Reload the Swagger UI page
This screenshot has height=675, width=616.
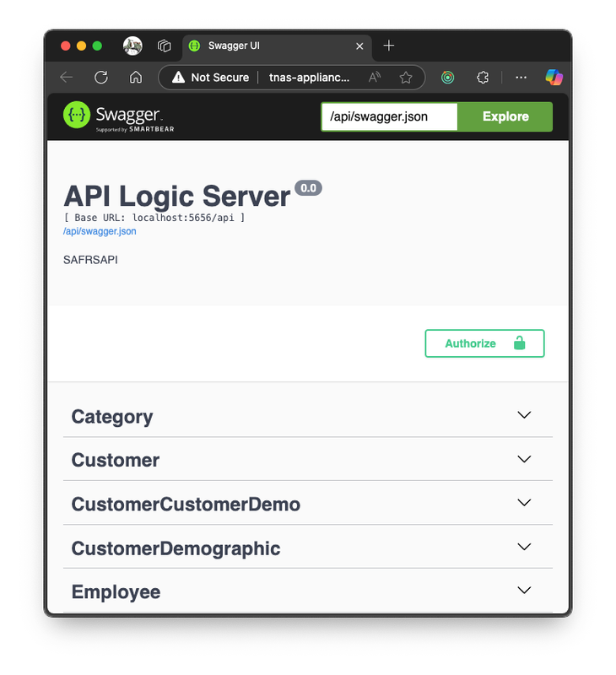pyautogui.click(x=101, y=78)
